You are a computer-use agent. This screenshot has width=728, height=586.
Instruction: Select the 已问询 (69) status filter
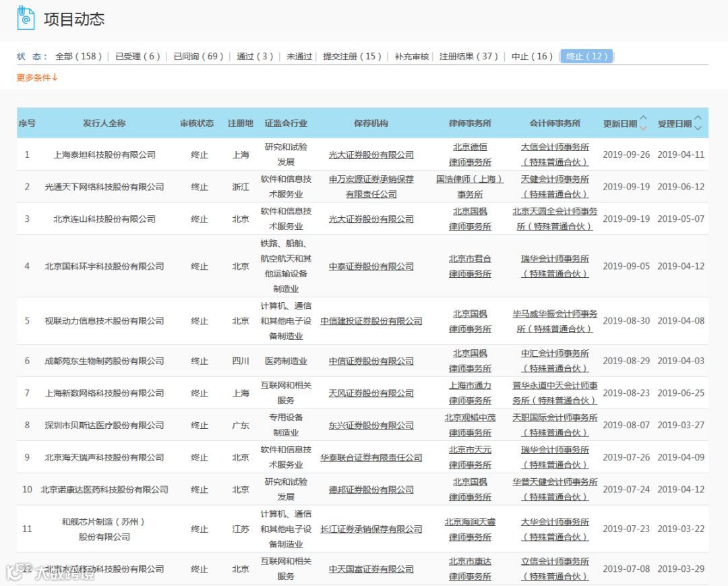click(x=199, y=56)
